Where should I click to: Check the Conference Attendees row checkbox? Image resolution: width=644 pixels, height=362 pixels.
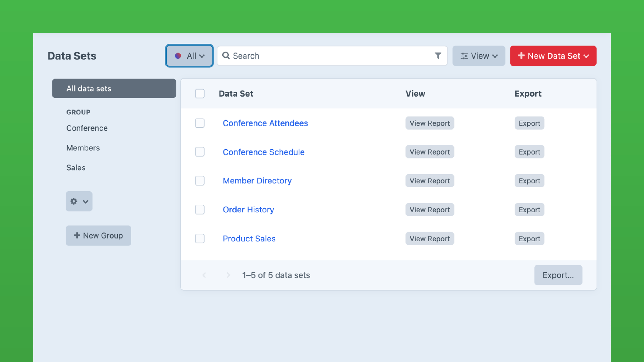click(200, 123)
